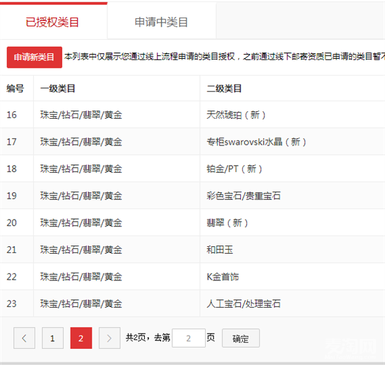Select page 2 in pagination

81,338
